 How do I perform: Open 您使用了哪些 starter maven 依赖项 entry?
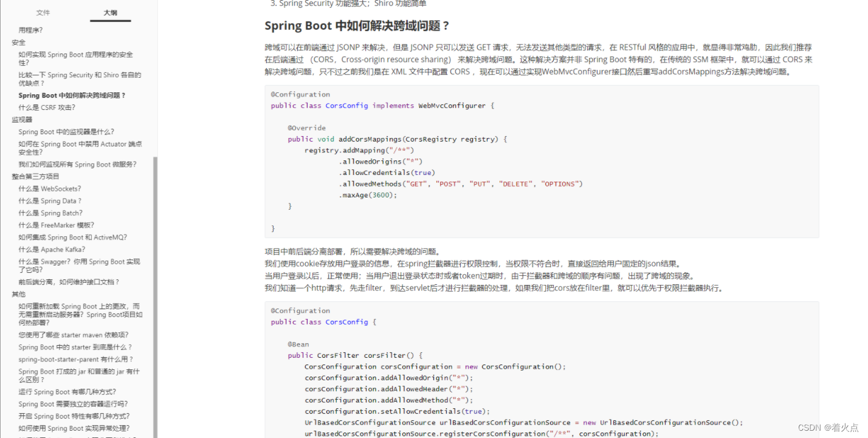click(73, 335)
